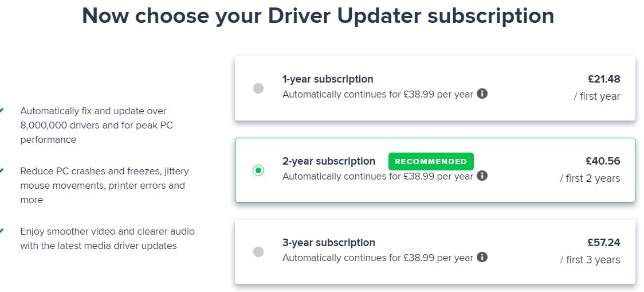The width and height of the screenshot is (644, 292).
Task: Click the '1-year subscription' title text
Action: [x=328, y=79]
